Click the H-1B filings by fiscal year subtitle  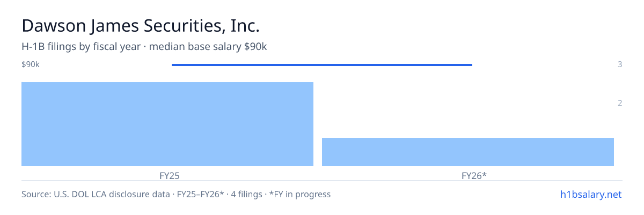81,47
